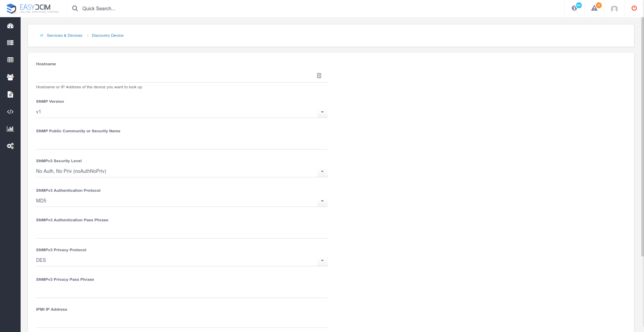The image size is (644, 332).
Task: Open the bar chart reports sidebar icon
Action: [10, 129]
